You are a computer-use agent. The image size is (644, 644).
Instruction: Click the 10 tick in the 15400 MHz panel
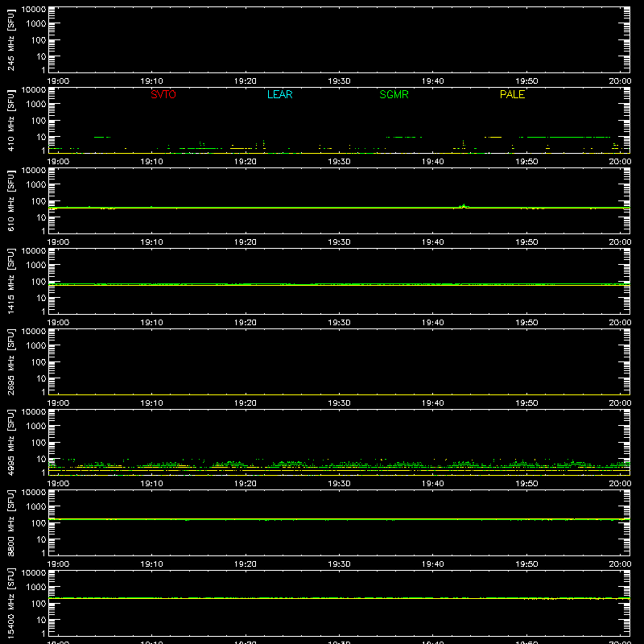point(41,620)
